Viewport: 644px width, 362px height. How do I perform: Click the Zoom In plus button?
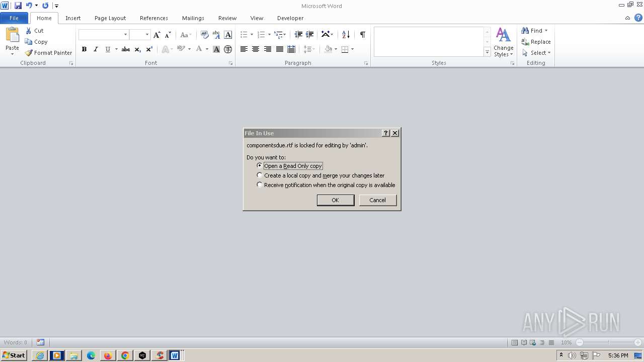click(638, 342)
